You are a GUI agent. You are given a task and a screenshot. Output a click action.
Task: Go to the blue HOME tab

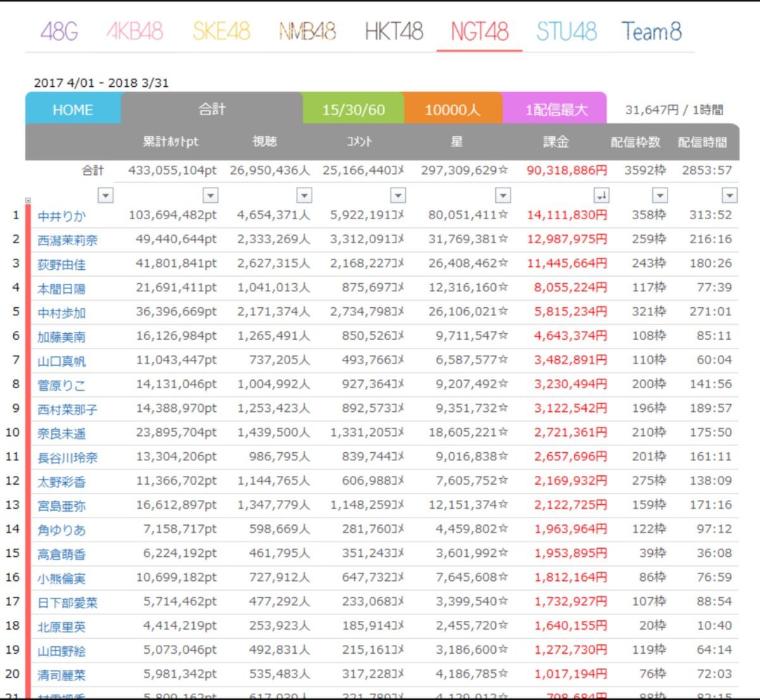pos(73,110)
